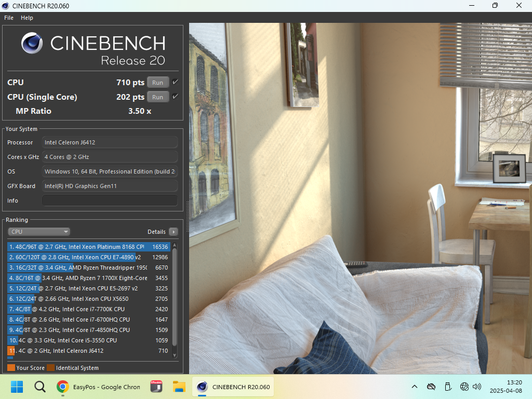532x399 pixels.
Task: Click the USB safely remove tray icon
Action: click(x=448, y=387)
